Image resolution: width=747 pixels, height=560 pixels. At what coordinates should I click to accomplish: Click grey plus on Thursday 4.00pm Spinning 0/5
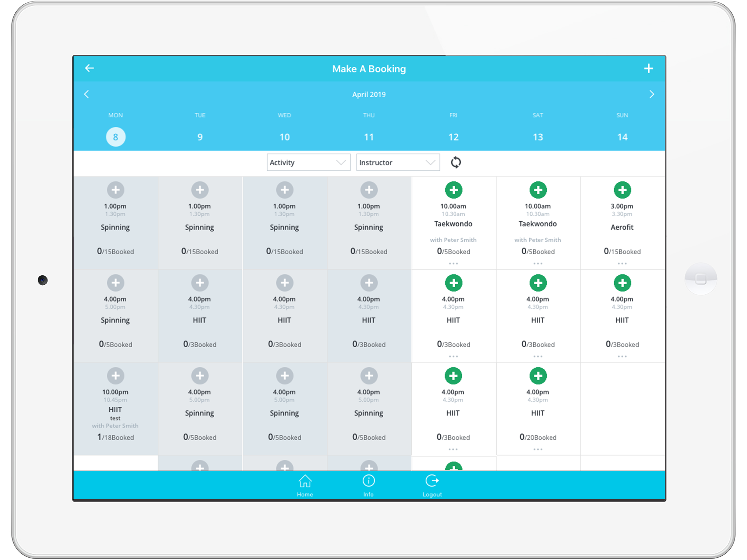[369, 376]
